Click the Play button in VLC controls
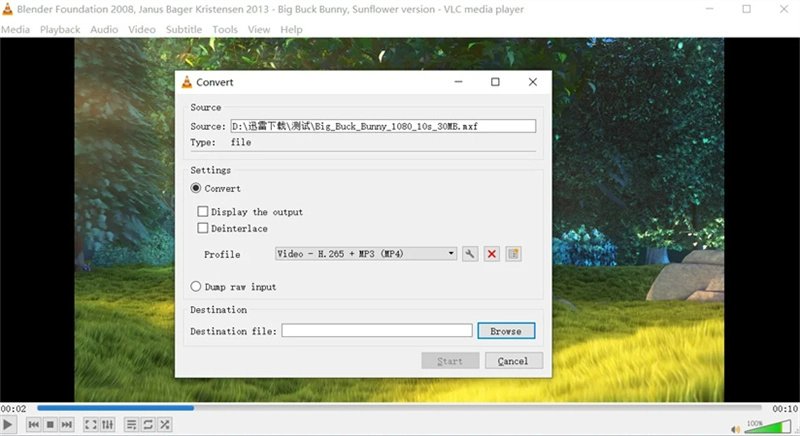 tap(7, 424)
